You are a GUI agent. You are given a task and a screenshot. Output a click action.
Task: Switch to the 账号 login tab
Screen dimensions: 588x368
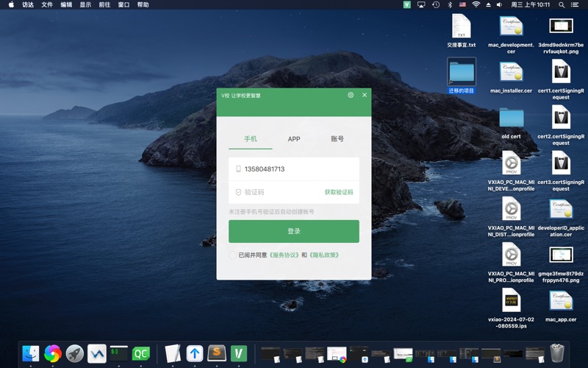pyautogui.click(x=337, y=139)
